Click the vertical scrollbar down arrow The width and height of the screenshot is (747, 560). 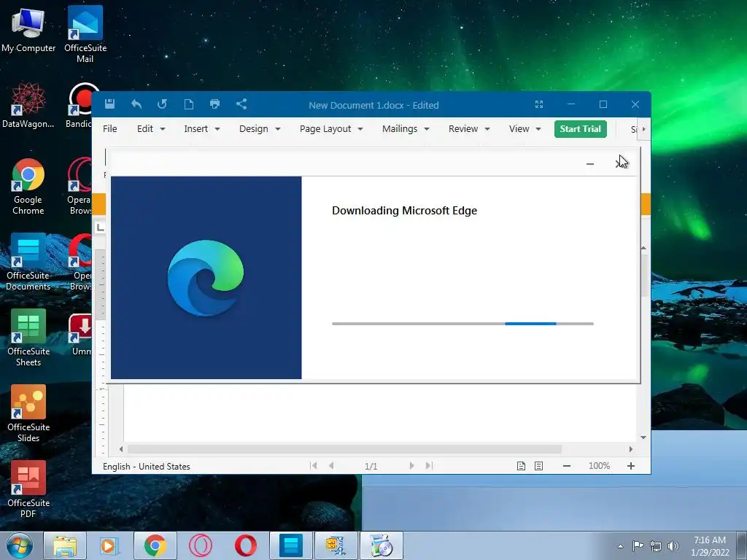(643, 437)
